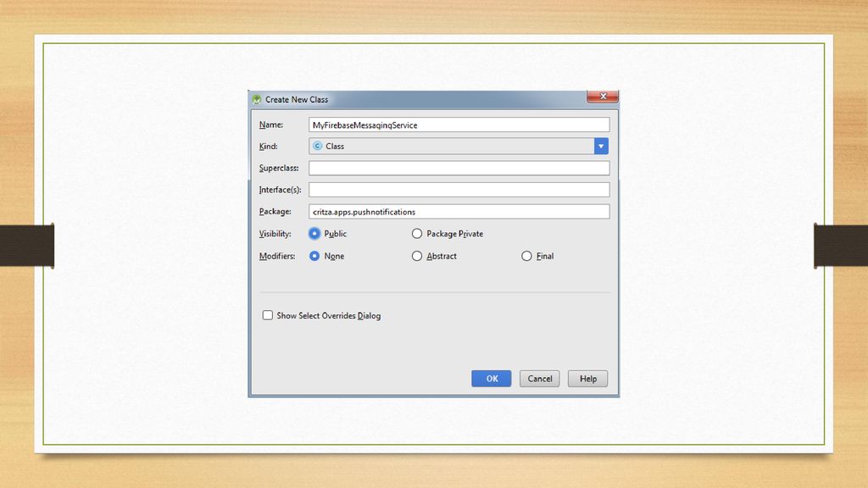The width and height of the screenshot is (868, 488).
Task: Confirm with the OK button
Action: (492, 379)
